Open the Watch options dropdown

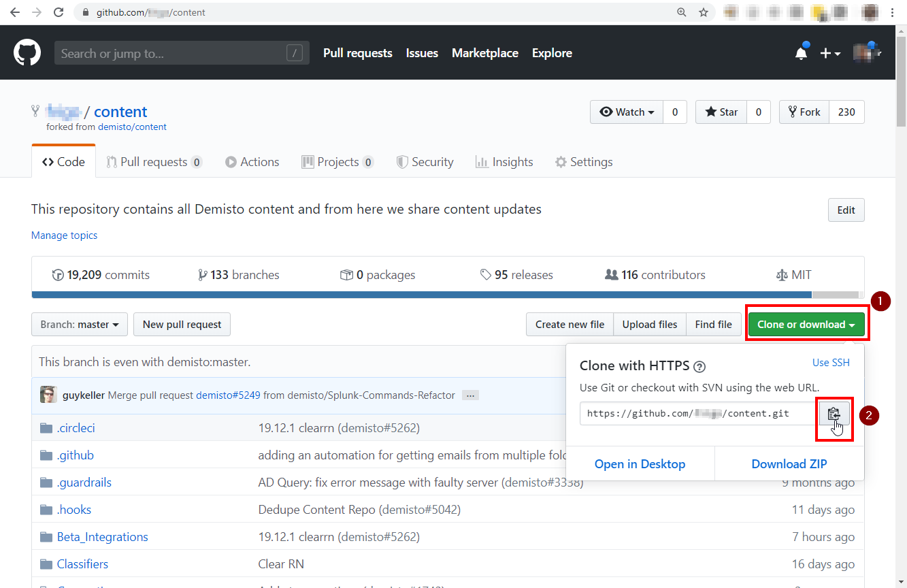(626, 112)
